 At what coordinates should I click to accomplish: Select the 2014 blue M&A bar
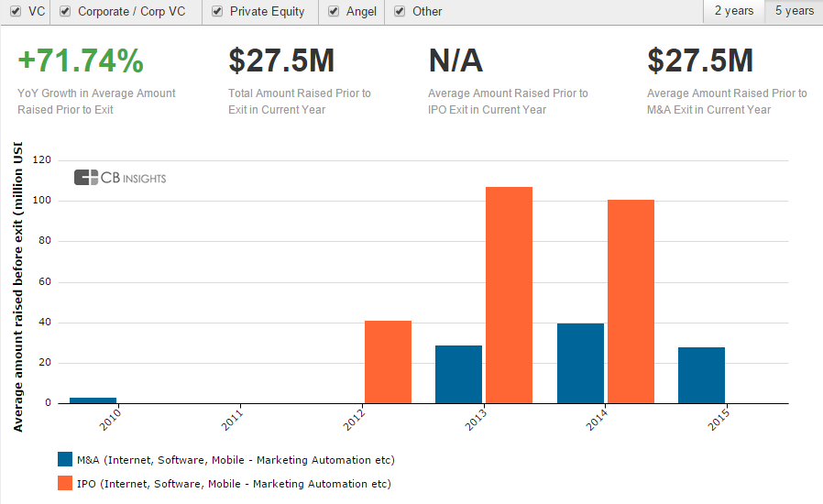tap(580, 363)
